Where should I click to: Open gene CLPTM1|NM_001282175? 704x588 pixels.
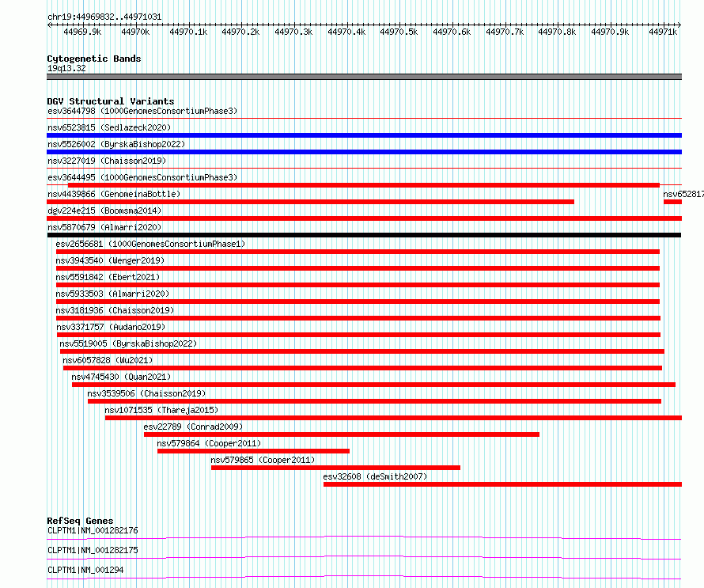coord(93,550)
